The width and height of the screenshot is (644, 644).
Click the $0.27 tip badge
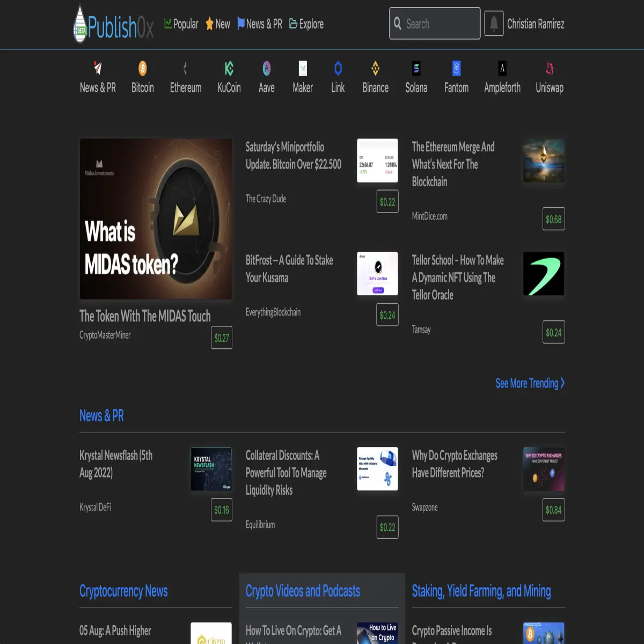point(222,338)
